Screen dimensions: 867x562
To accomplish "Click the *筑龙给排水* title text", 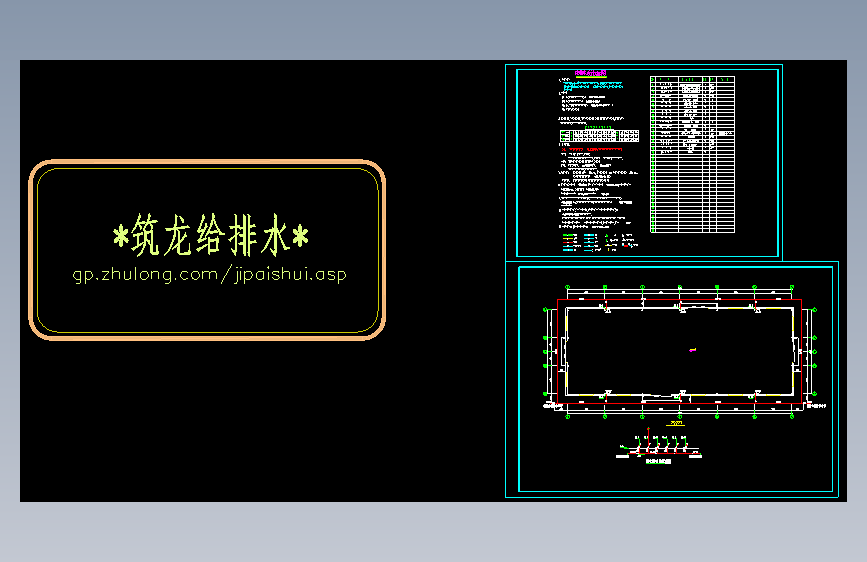I will [211, 236].
